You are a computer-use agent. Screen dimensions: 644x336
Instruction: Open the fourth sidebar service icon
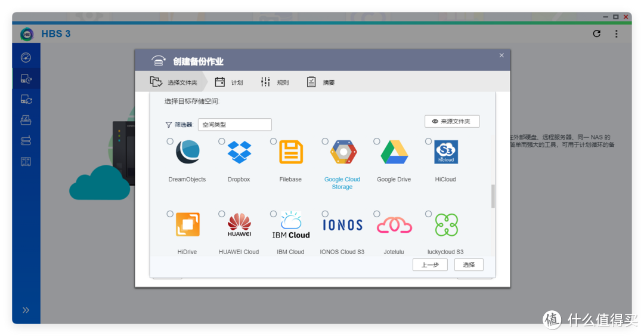[x=26, y=120]
